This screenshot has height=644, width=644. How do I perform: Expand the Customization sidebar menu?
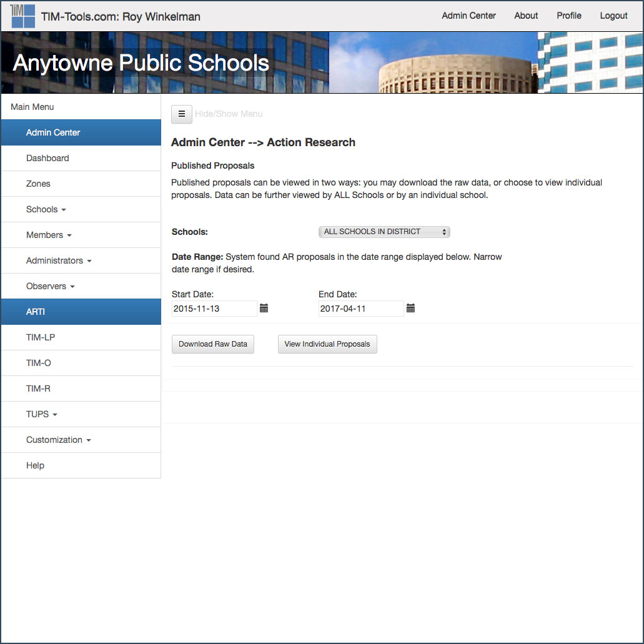(81, 440)
